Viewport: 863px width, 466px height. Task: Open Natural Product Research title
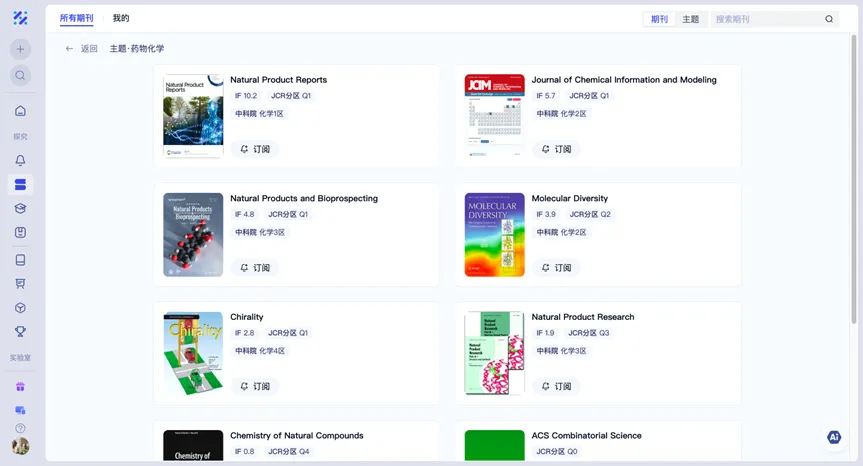click(x=583, y=317)
